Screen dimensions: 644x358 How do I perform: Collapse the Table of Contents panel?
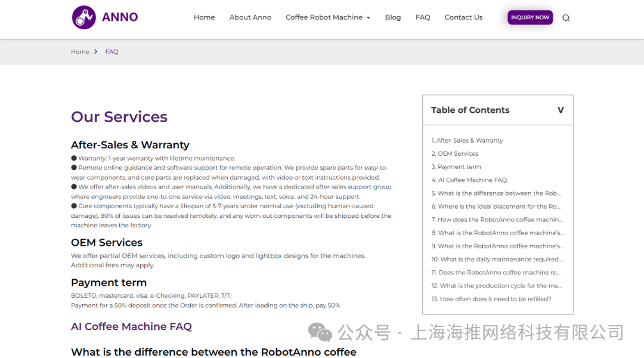(561, 110)
